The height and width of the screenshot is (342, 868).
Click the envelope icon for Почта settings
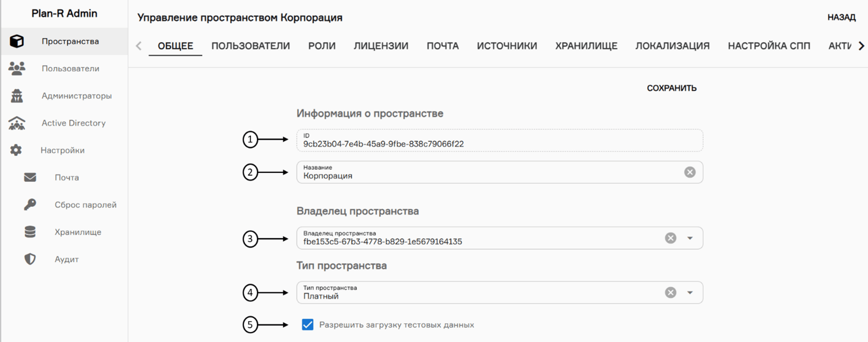(x=30, y=177)
